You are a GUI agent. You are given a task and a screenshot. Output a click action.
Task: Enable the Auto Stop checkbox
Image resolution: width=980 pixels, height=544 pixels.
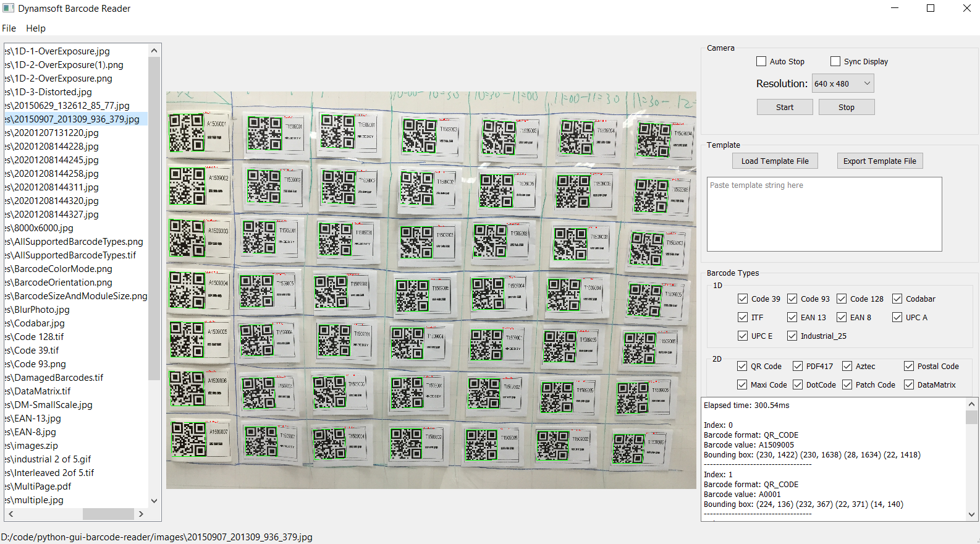[761, 61]
